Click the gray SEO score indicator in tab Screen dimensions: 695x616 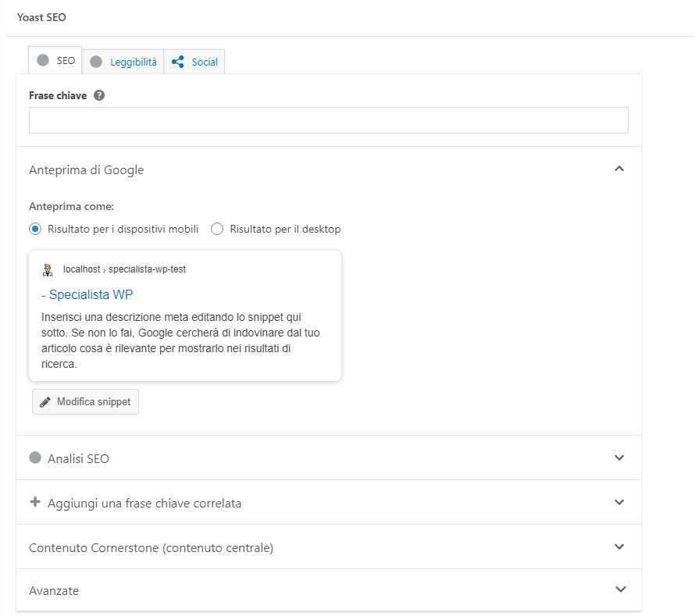(x=43, y=60)
